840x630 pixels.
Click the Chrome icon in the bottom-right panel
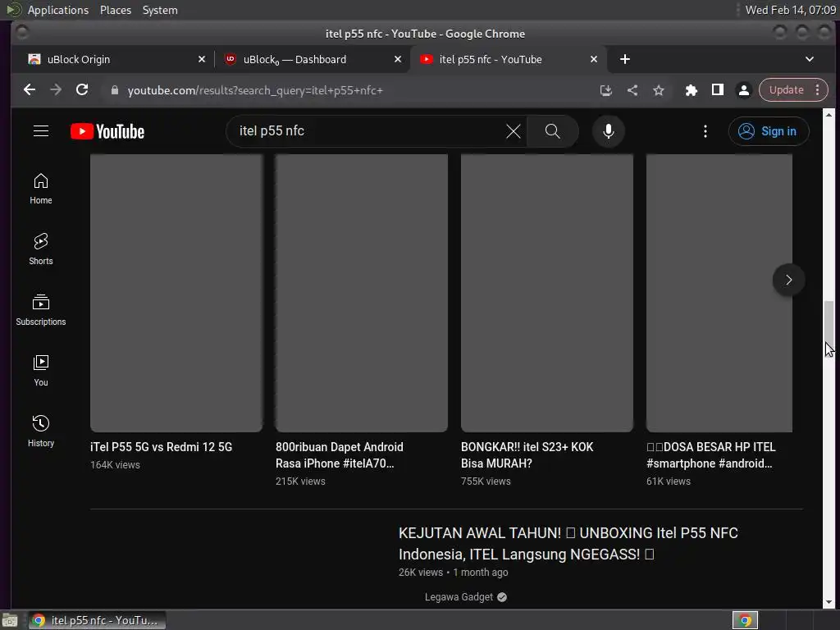(745, 620)
